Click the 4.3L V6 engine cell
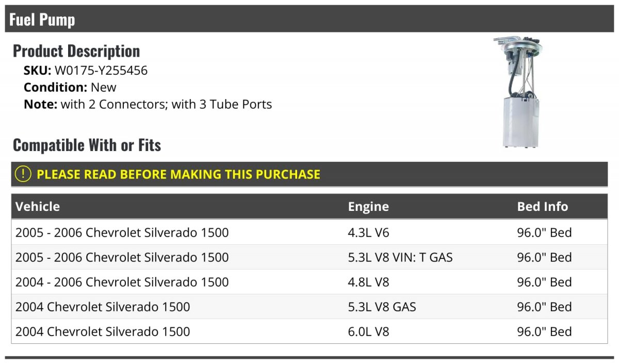The image size is (619, 364). coord(368,233)
